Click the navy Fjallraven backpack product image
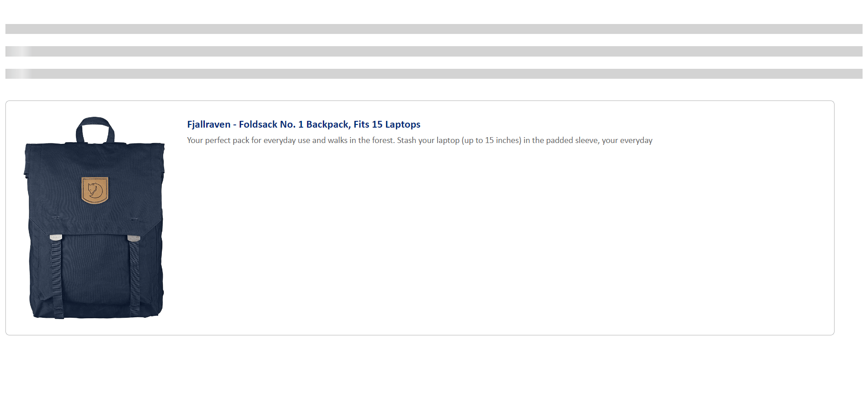868x401 pixels. tap(94, 218)
